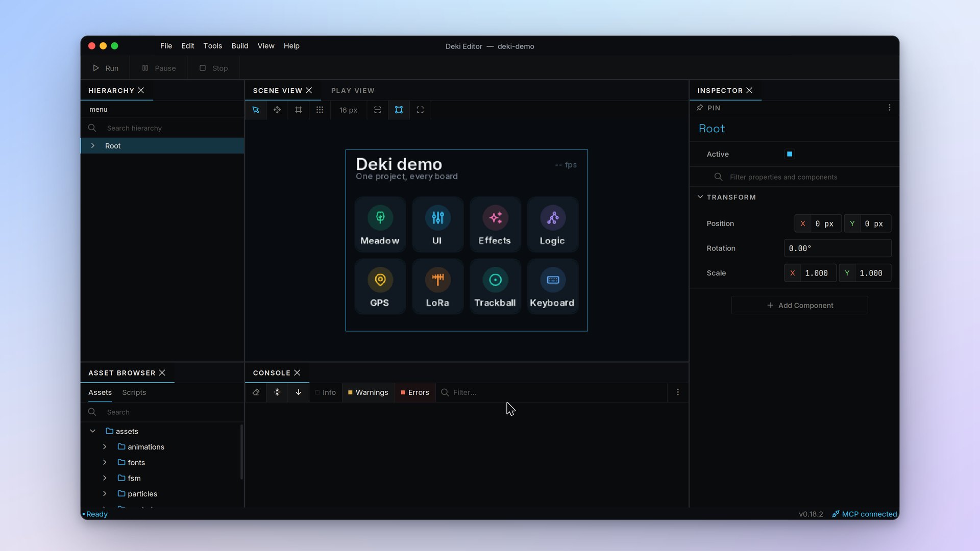Clear the console with eraser icon

click(x=256, y=392)
